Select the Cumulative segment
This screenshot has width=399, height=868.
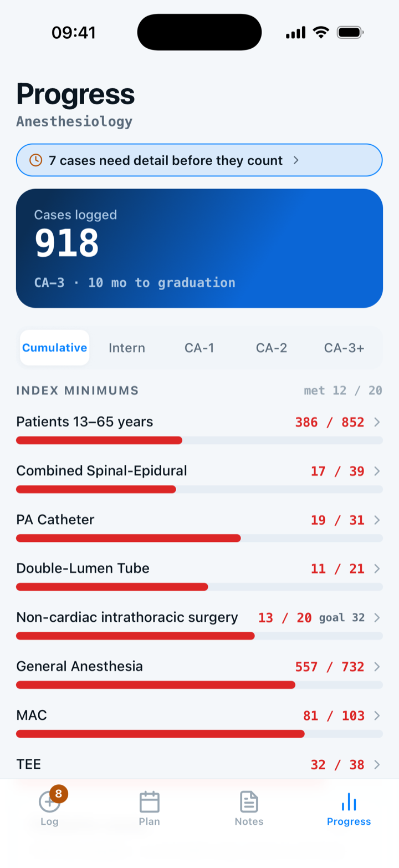tap(55, 348)
